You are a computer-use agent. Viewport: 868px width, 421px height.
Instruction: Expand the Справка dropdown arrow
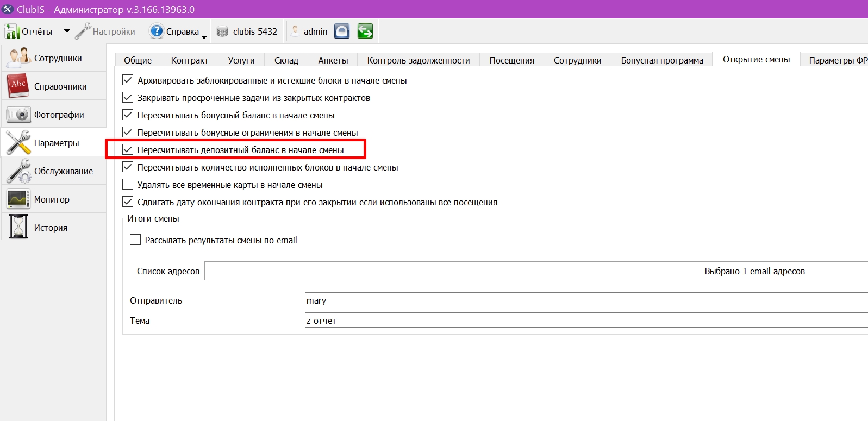point(204,37)
